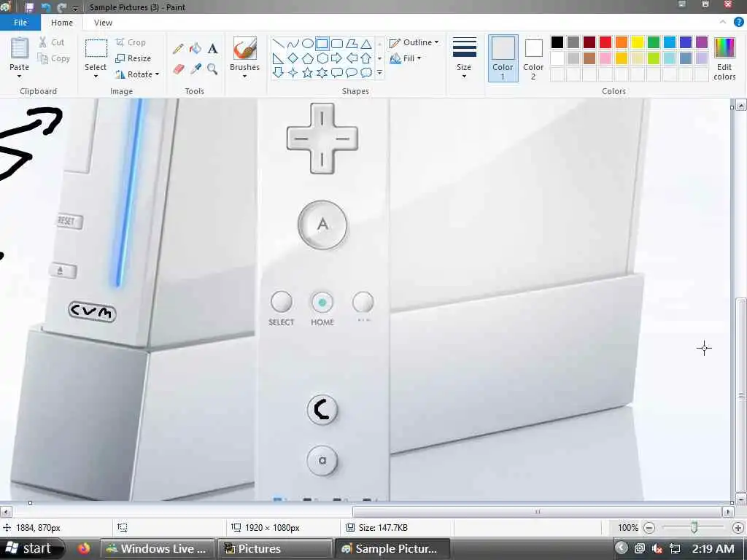Click the muted volume tray icon
This screenshot has height=560, width=747.
[657, 548]
